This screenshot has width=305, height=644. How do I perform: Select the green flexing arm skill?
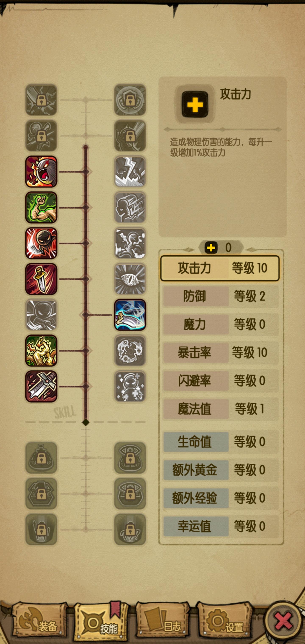[41, 208]
